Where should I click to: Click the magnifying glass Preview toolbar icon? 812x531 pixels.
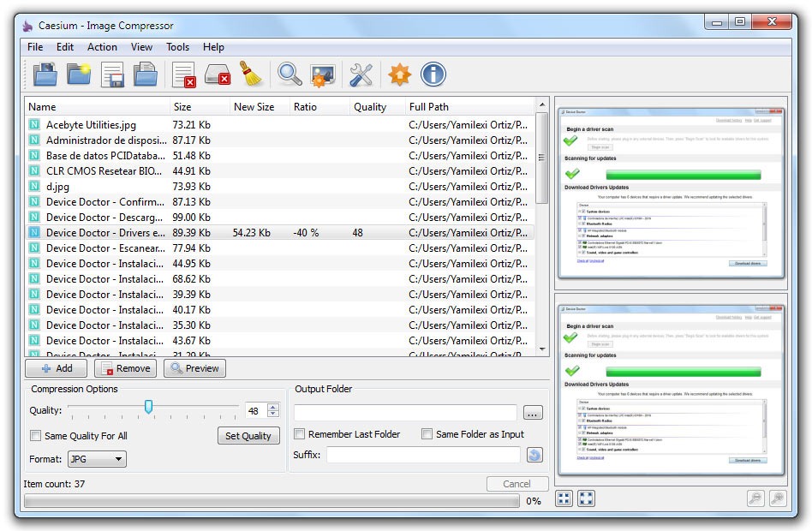tap(290, 74)
